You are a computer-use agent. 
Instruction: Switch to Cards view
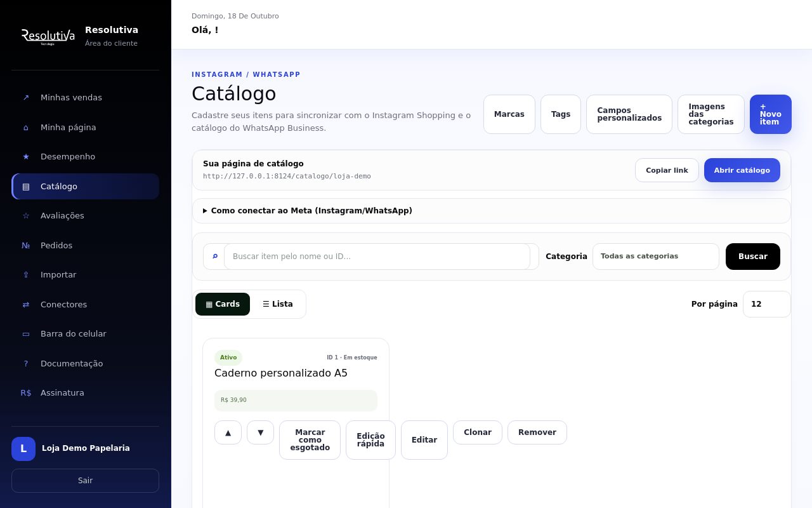pos(223,304)
